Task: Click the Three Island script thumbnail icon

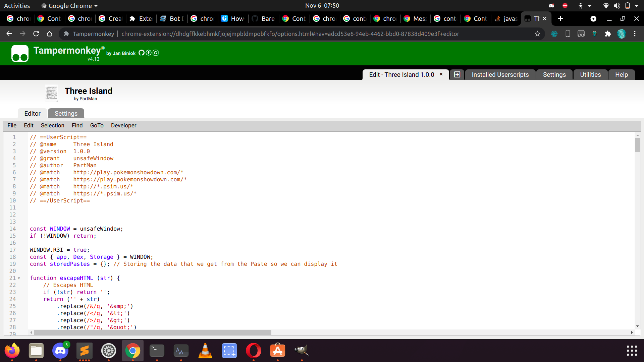Action: point(51,93)
